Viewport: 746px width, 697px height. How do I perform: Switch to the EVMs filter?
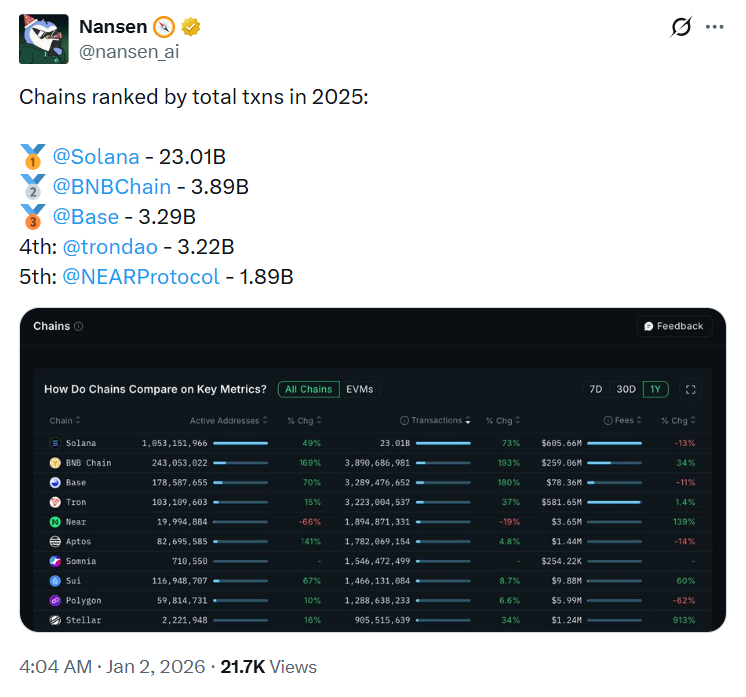pyautogui.click(x=359, y=389)
